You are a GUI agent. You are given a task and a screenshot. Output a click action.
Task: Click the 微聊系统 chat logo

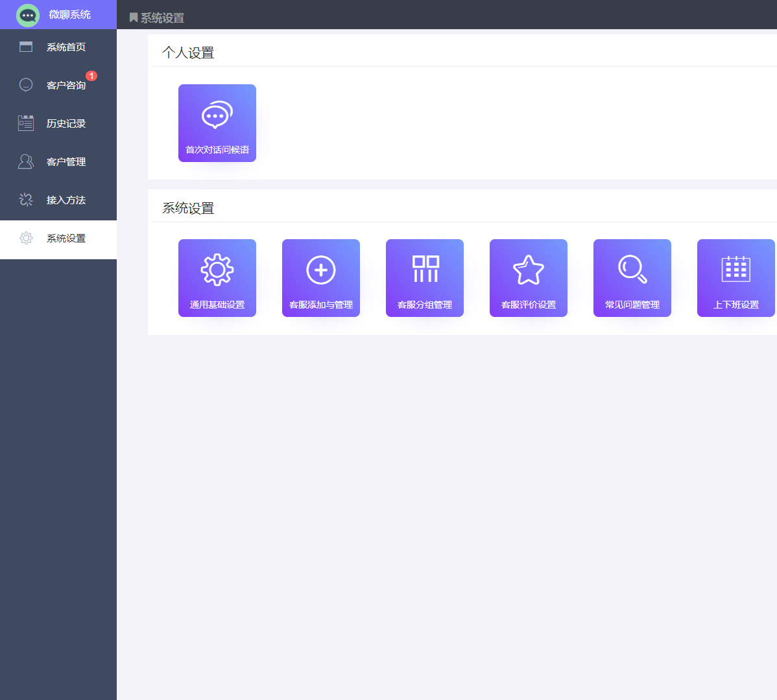coord(28,15)
